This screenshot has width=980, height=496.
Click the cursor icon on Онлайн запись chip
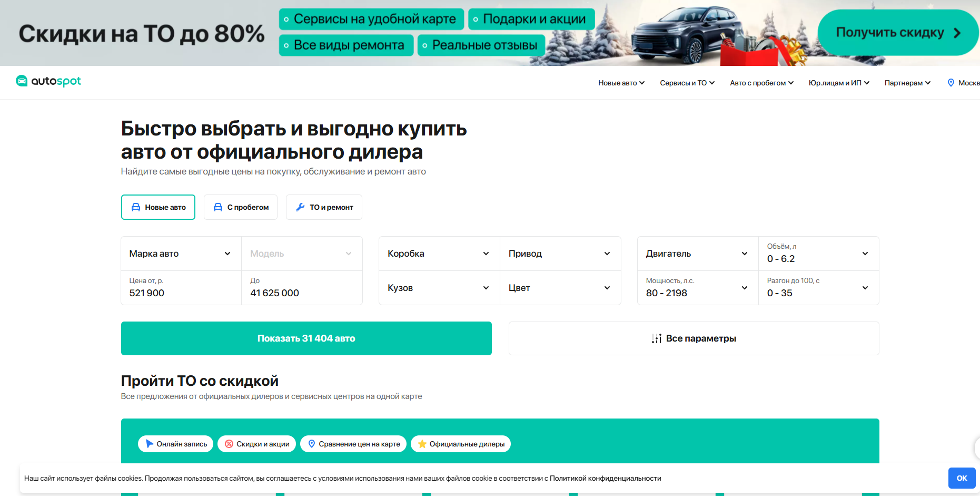tap(150, 444)
